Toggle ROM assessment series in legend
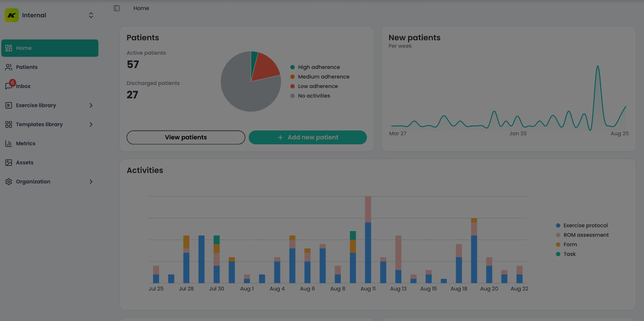This screenshot has height=321, width=644. (x=586, y=235)
